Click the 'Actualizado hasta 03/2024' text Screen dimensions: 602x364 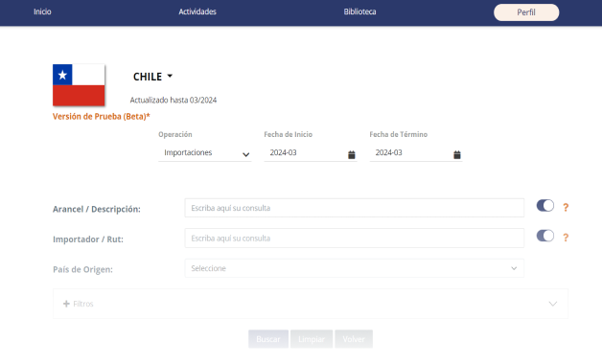pyautogui.click(x=174, y=101)
